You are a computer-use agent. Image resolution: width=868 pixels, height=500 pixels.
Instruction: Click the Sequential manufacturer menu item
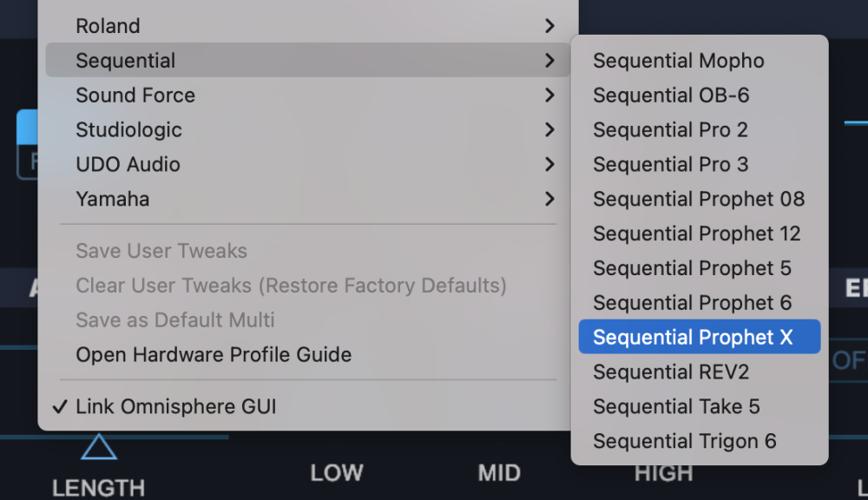click(126, 61)
